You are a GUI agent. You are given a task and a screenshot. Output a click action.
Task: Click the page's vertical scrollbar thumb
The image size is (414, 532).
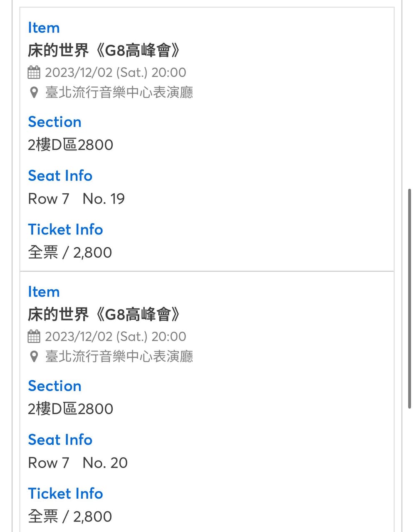pyautogui.click(x=409, y=297)
